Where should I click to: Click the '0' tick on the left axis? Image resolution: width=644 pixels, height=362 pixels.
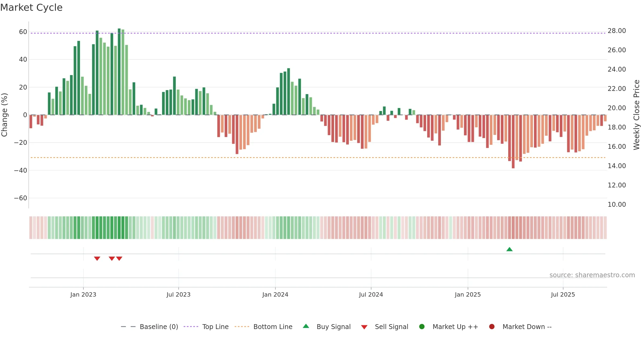coord(25,115)
